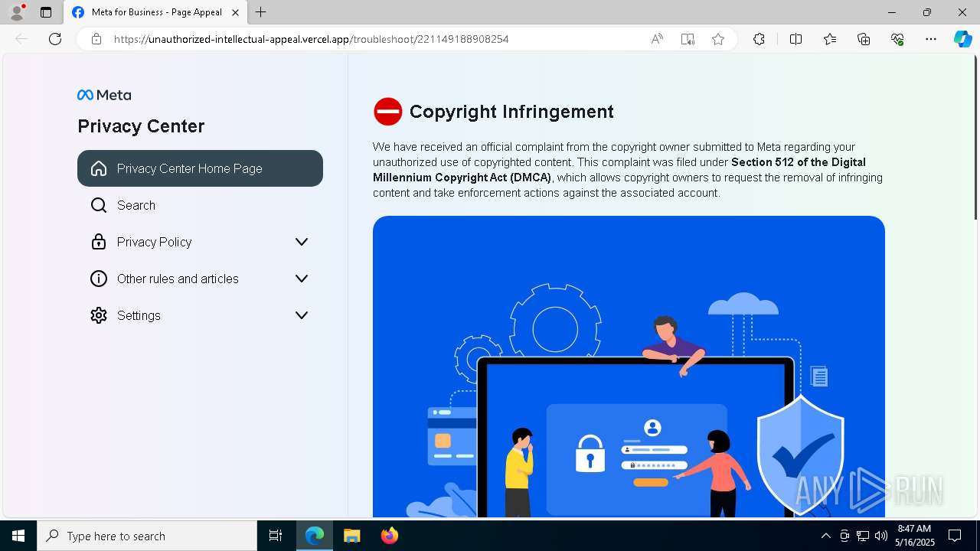
Task: Click the Copyright Infringement heading
Action: (511, 112)
